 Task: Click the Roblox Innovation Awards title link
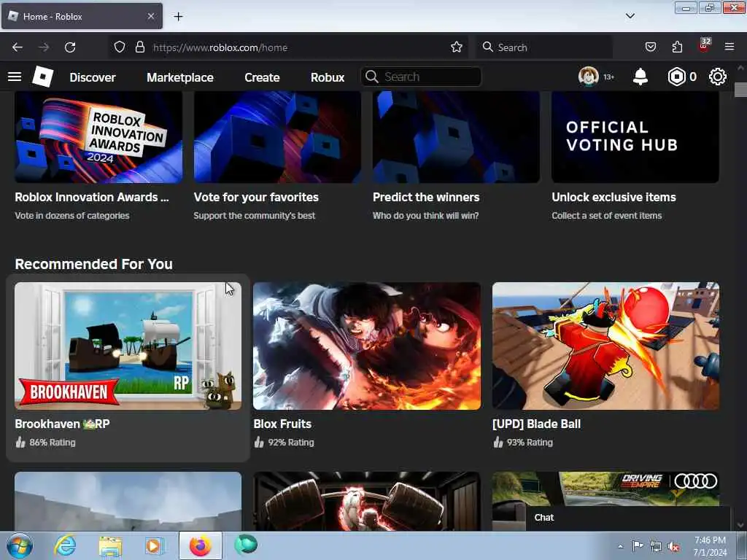(x=92, y=197)
